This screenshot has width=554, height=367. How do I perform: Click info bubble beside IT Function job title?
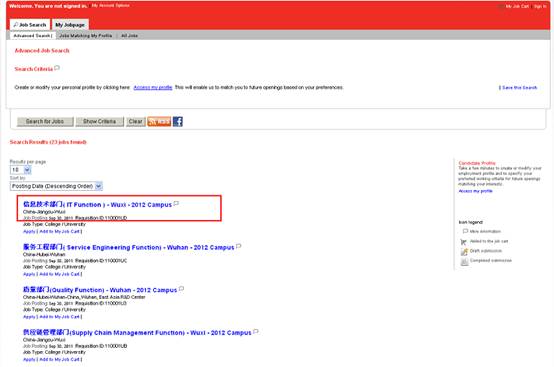coord(176,203)
